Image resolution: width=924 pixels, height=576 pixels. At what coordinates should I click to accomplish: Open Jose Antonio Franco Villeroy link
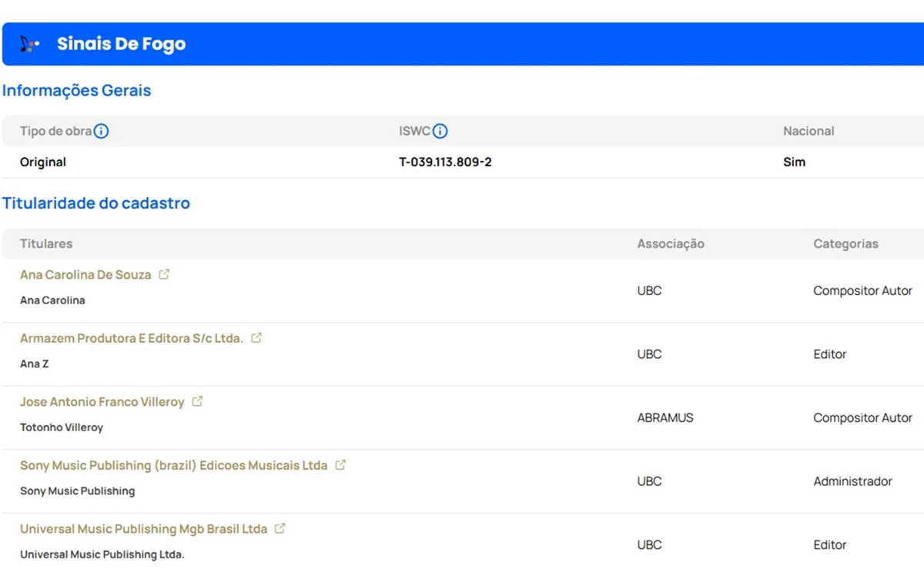click(x=102, y=402)
